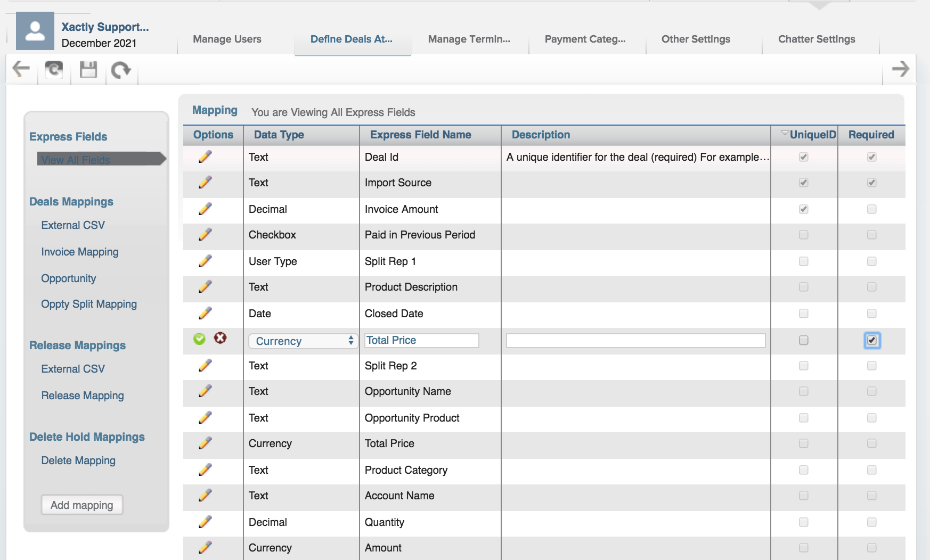930x560 pixels.
Task: Click the edit pencil beside Split Rep 1
Action: (x=205, y=261)
